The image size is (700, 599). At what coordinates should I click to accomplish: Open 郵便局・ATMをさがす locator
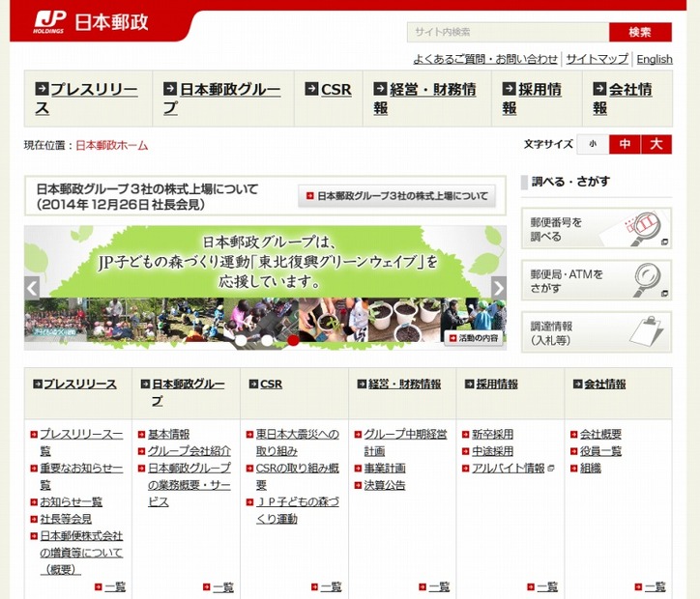pyautogui.click(x=597, y=280)
